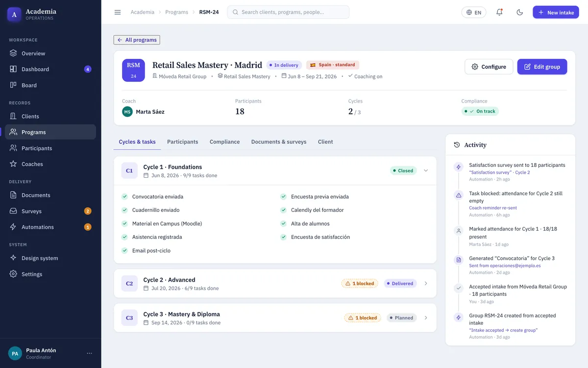This screenshot has height=368, width=588.
Task: Click the Coaches star icon
Action: click(x=13, y=164)
